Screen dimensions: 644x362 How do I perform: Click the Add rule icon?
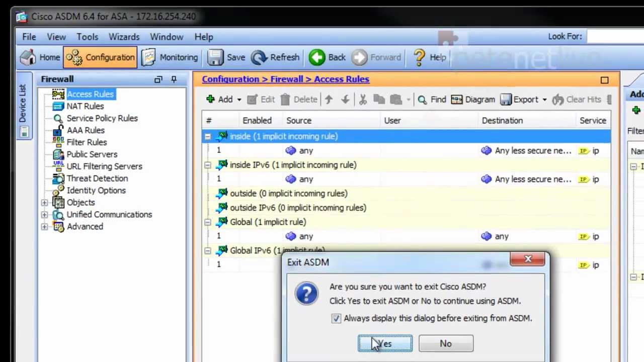219,100
